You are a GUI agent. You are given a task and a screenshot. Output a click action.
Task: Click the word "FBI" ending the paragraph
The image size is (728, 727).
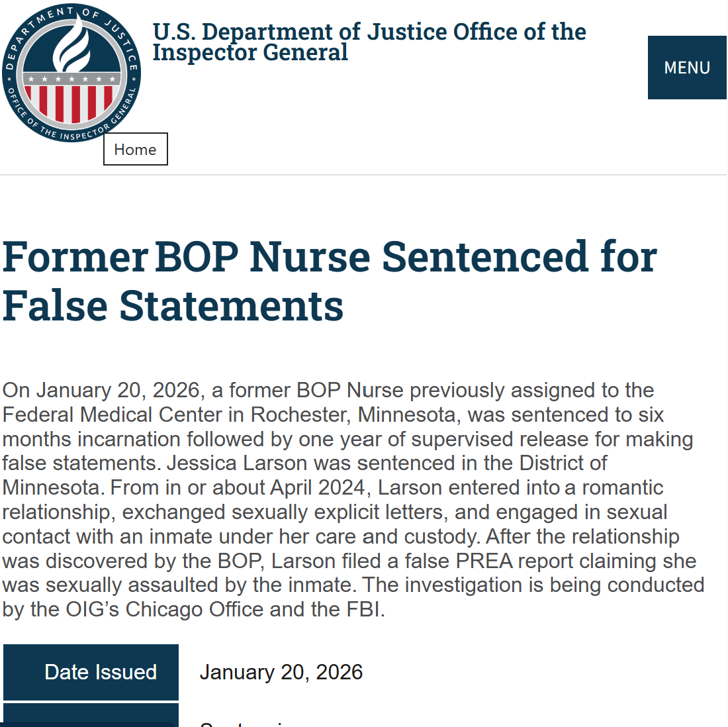pos(365,609)
